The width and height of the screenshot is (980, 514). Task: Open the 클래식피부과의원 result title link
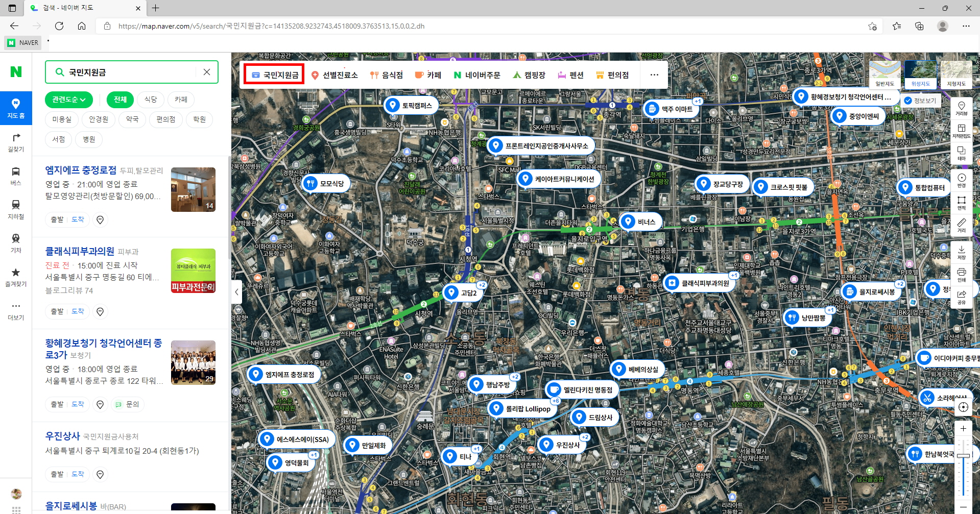pos(80,251)
